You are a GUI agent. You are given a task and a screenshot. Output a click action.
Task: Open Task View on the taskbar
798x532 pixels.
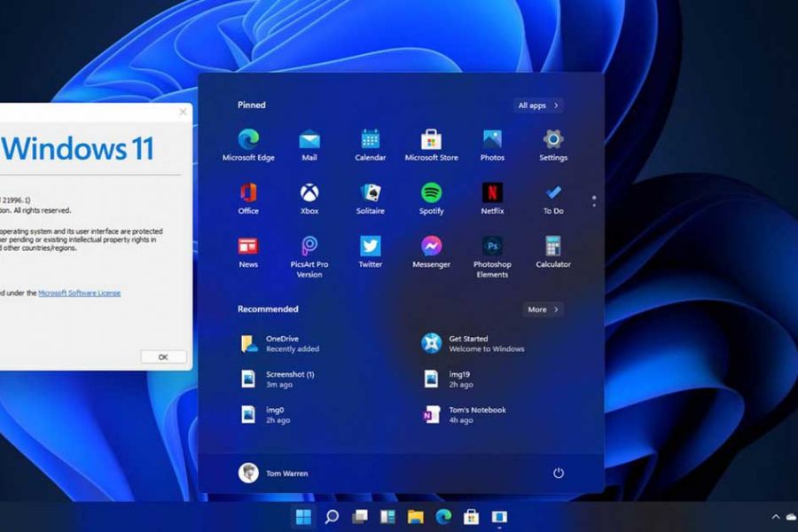[x=360, y=517]
